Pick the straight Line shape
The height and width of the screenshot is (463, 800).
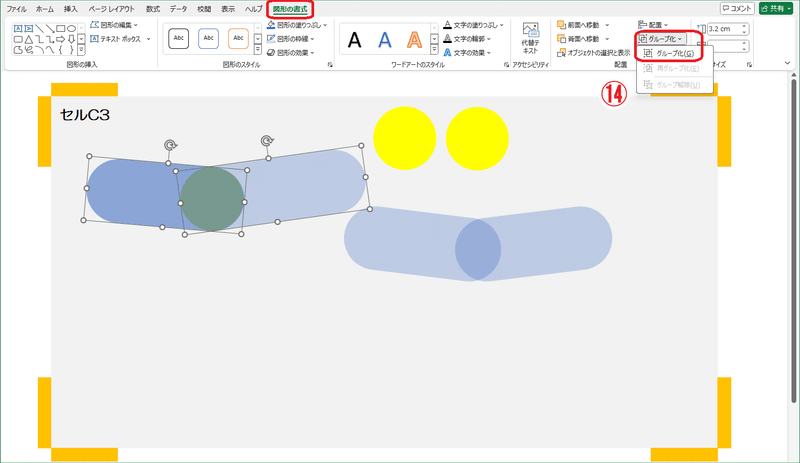39,29
